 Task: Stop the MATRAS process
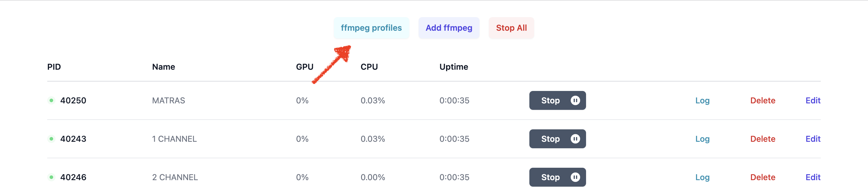(x=551, y=100)
